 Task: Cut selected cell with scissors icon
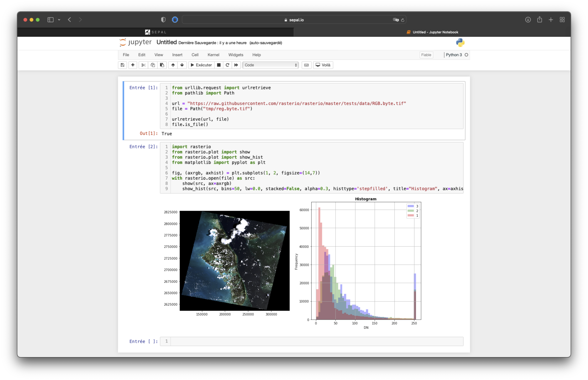(x=143, y=65)
